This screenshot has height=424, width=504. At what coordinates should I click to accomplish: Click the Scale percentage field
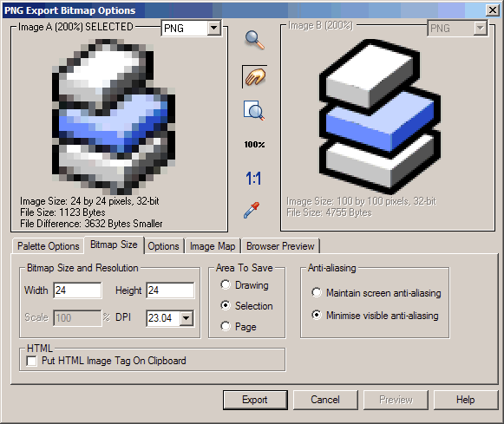[x=77, y=318]
